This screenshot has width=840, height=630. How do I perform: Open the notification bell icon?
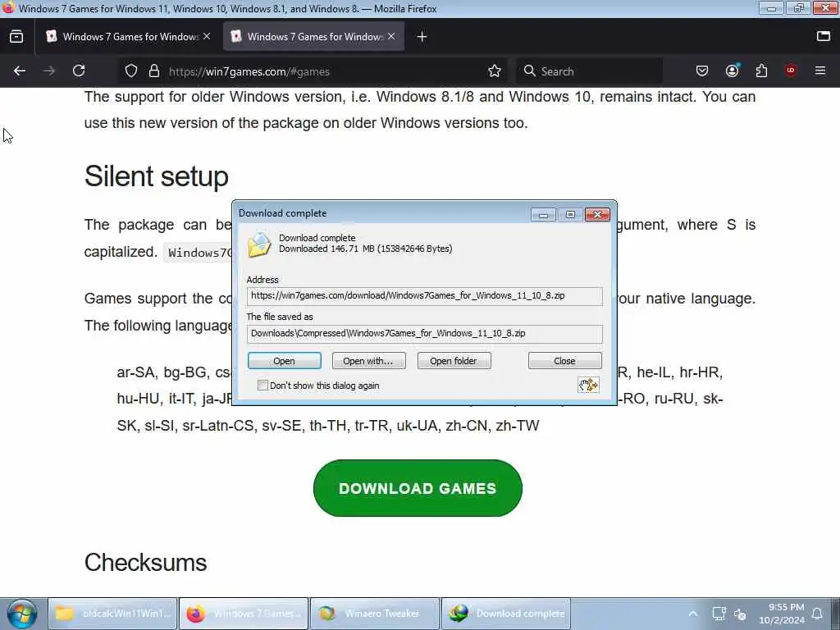(818, 614)
